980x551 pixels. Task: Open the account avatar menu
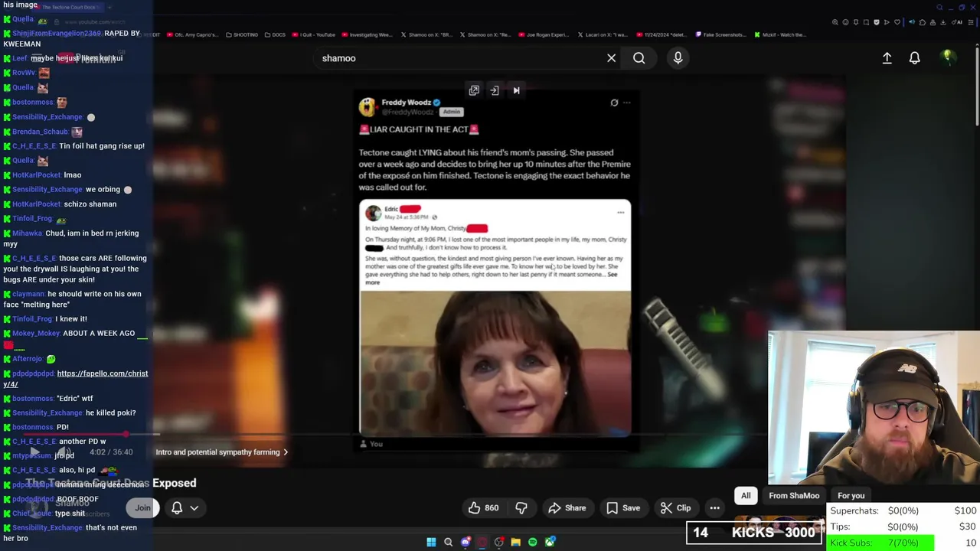[948, 58]
